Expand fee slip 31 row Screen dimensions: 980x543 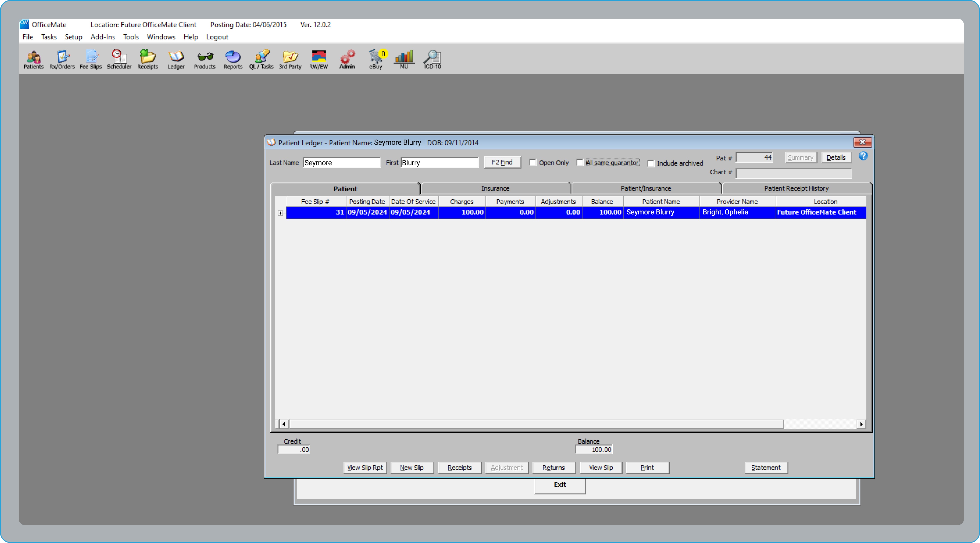(280, 213)
